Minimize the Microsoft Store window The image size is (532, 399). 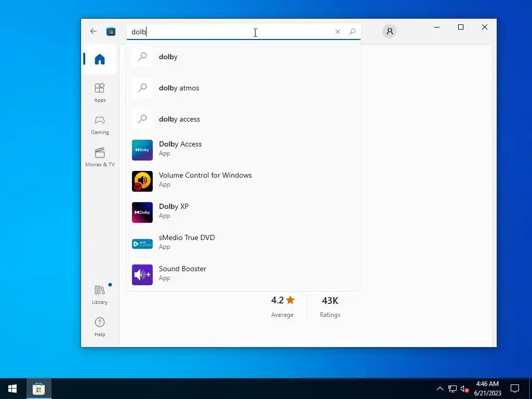[437, 27]
